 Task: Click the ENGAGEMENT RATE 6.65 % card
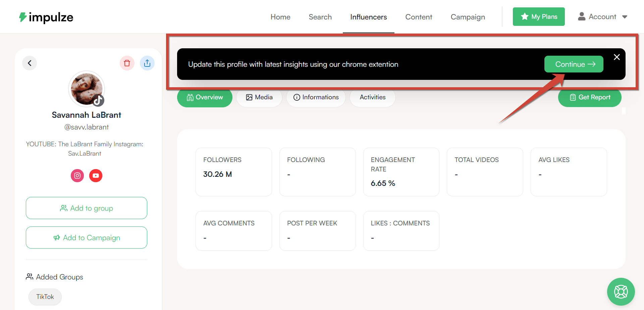(401, 172)
